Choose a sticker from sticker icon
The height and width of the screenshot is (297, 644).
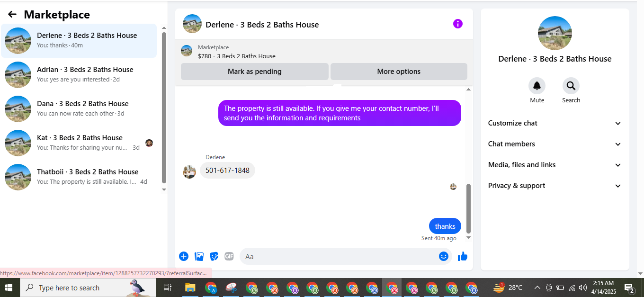214,256
